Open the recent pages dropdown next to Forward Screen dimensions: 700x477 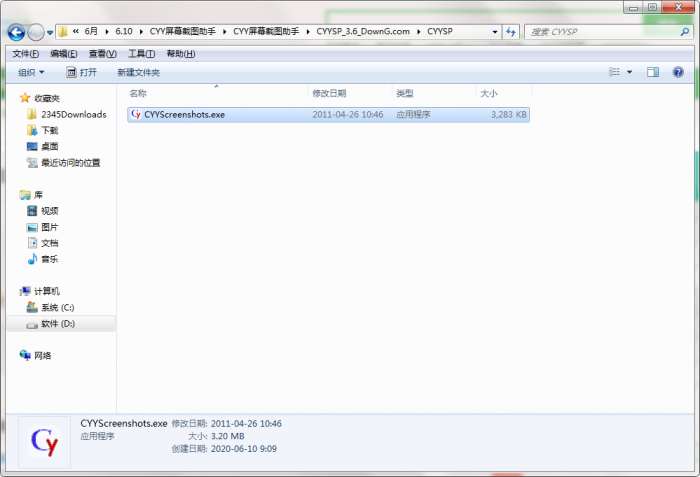(50, 33)
